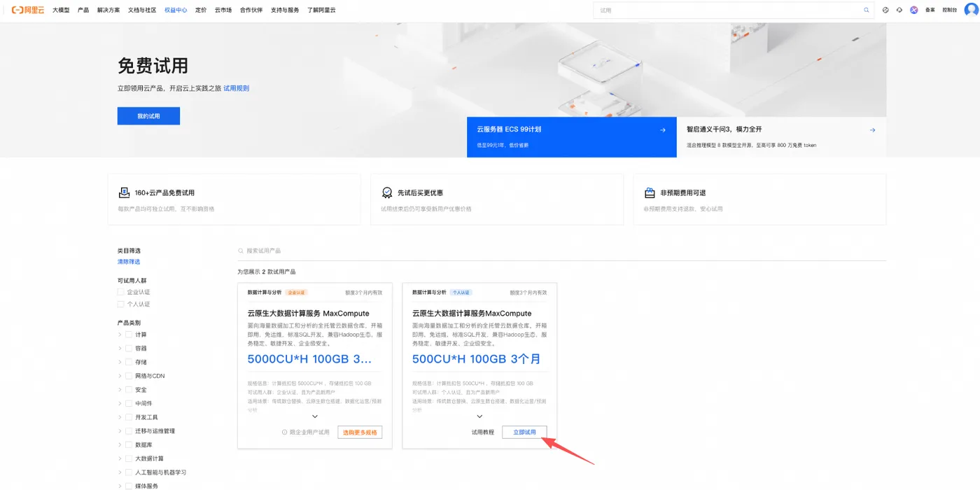Click the arrow on 智启通义千问3 banner

[x=872, y=129]
